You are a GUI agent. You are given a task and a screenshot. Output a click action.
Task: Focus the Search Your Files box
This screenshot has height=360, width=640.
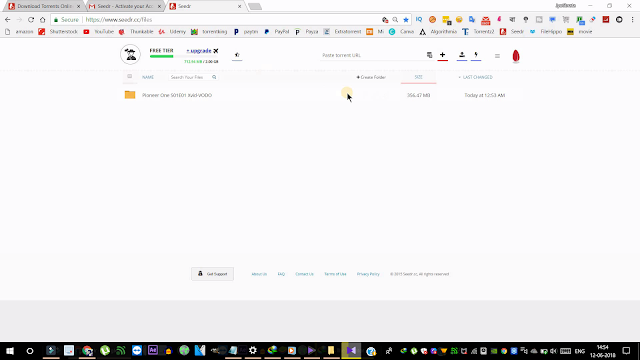click(x=190, y=77)
